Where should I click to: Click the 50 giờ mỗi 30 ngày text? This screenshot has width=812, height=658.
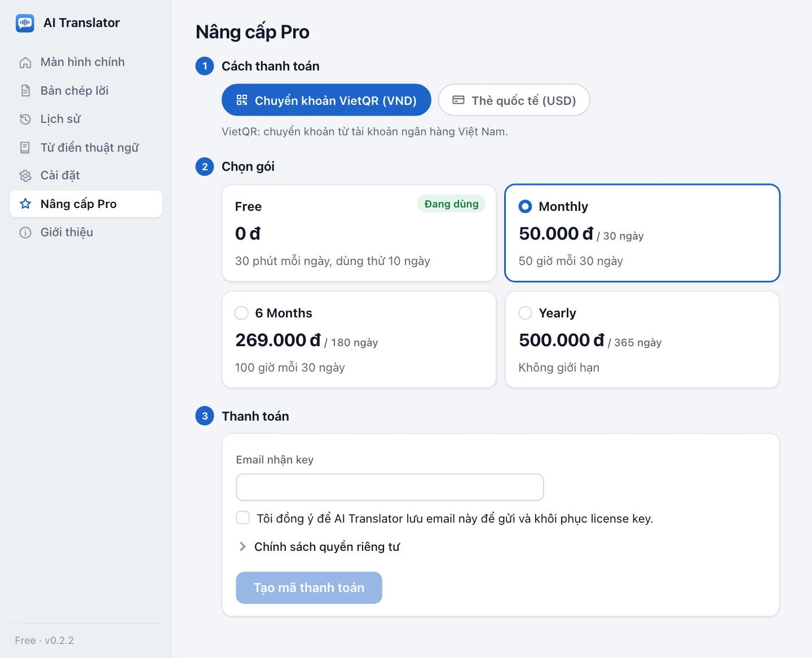point(571,261)
